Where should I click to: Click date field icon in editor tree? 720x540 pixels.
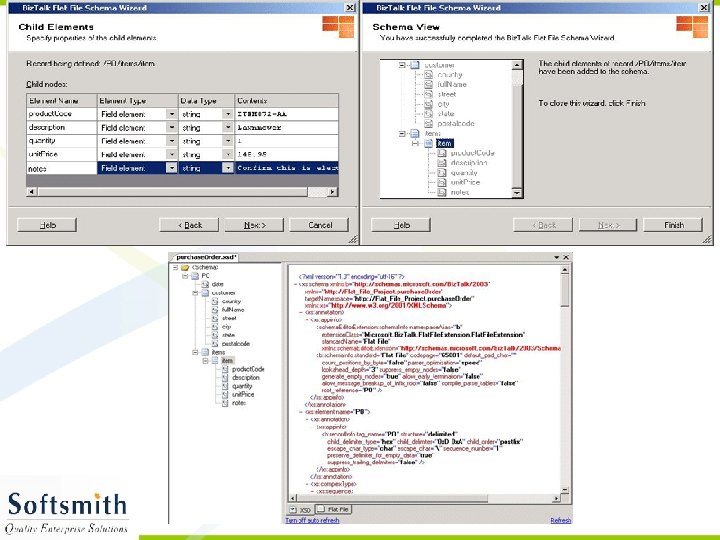tap(205, 284)
